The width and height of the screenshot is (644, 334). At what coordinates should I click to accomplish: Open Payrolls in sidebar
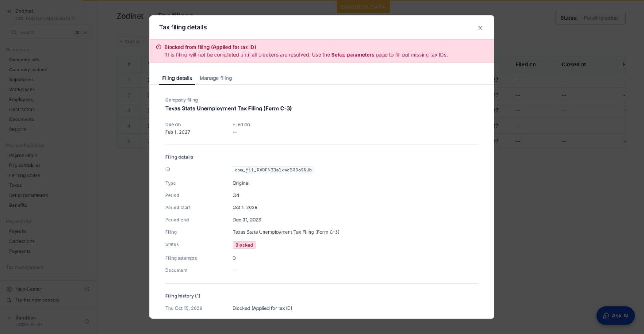point(17,231)
